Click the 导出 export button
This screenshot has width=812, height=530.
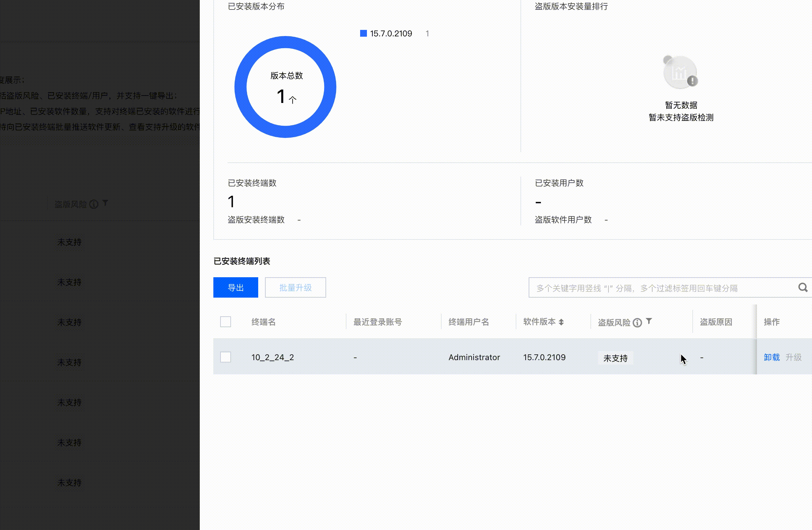click(x=235, y=287)
